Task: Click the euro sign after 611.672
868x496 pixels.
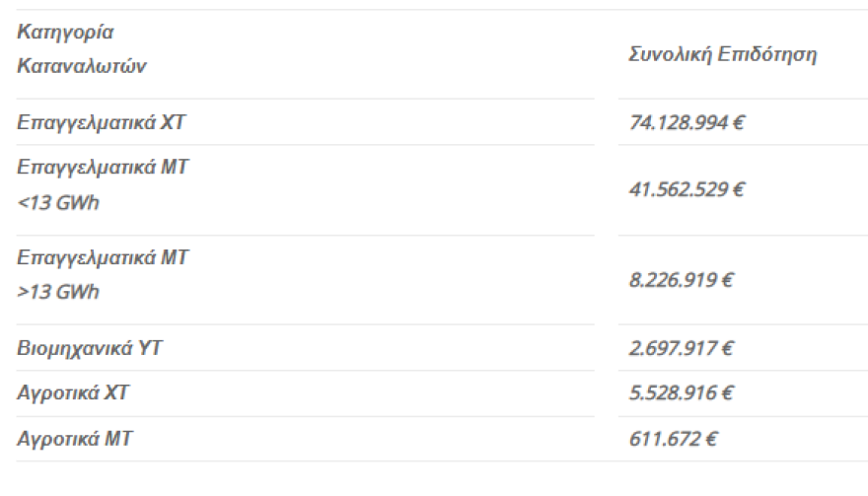Action: (x=711, y=439)
